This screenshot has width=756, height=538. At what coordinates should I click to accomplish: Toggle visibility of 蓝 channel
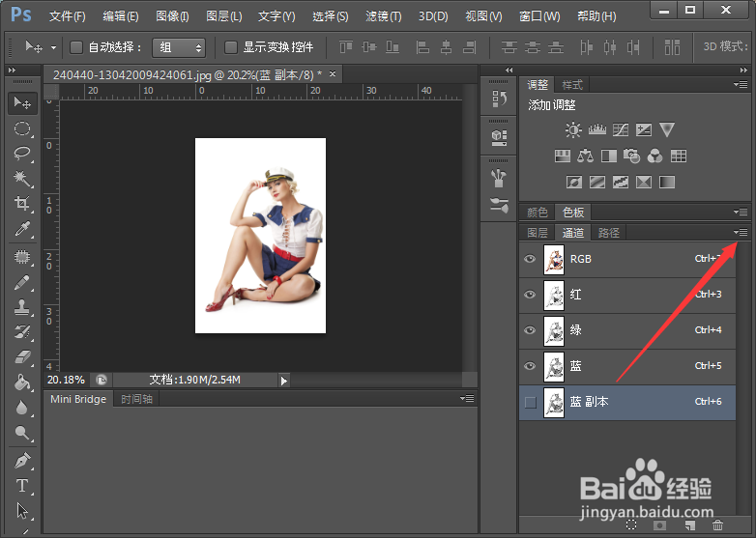tap(530, 365)
